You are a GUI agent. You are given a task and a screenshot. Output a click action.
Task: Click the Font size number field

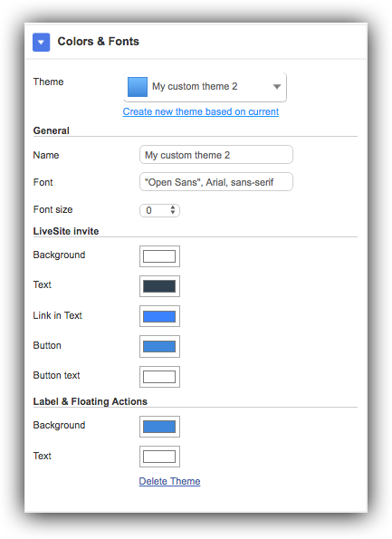click(159, 210)
